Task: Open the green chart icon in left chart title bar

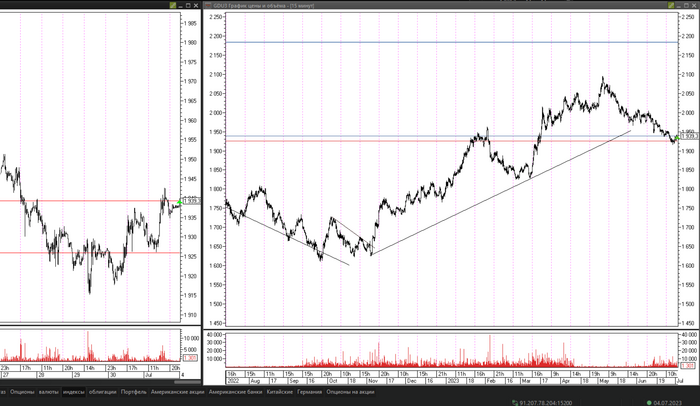Action: point(173,5)
